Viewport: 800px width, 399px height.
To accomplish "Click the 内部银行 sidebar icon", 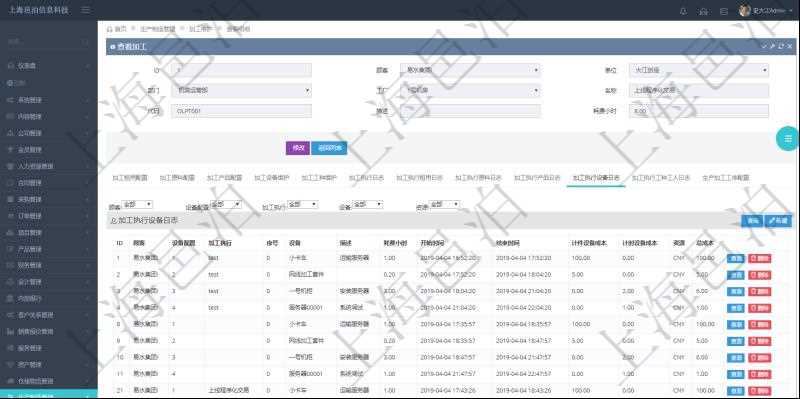I will [x=11, y=298].
